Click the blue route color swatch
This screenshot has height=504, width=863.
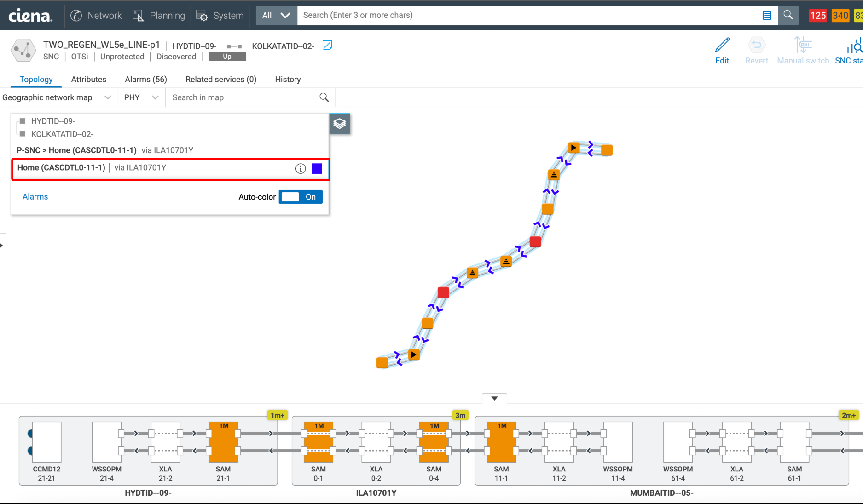[x=317, y=169]
